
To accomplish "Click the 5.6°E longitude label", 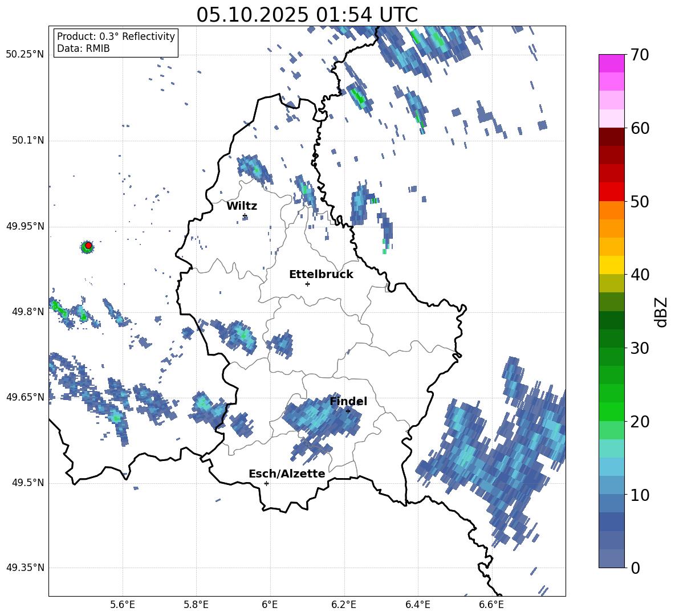I will [x=123, y=605].
